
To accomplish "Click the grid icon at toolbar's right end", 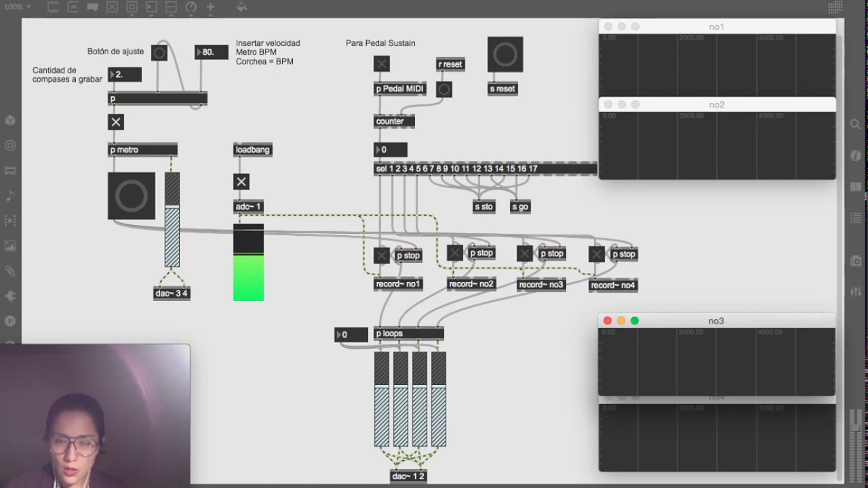I will [835, 7].
